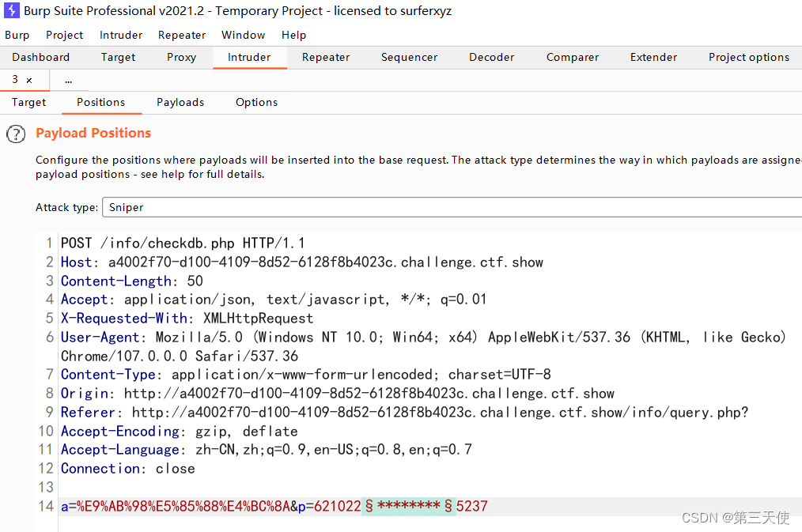The image size is (802, 532).
Task: Click the Accept-Language header line
Action: [x=267, y=450]
